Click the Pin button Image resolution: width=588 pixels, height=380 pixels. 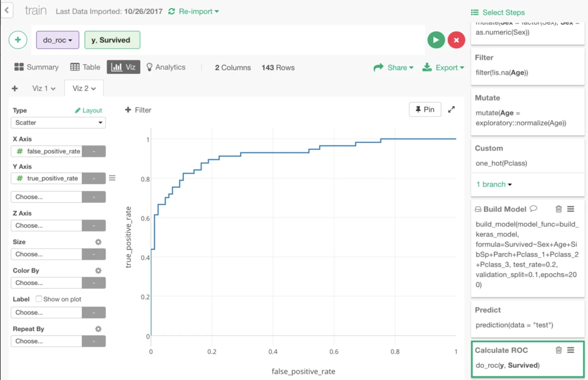coord(425,109)
